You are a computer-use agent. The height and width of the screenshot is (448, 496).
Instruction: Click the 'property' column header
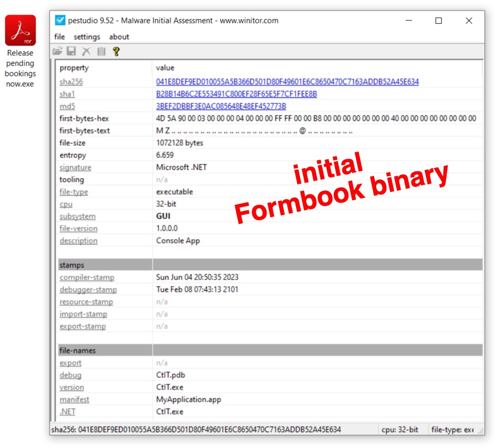click(74, 68)
